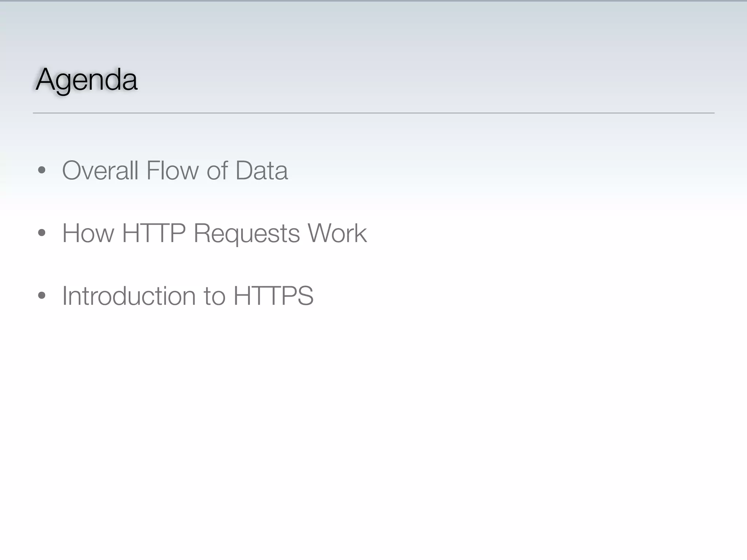Click the empty area right of Introduction to HTTPS
The height and width of the screenshot is (560, 747).
511,296
